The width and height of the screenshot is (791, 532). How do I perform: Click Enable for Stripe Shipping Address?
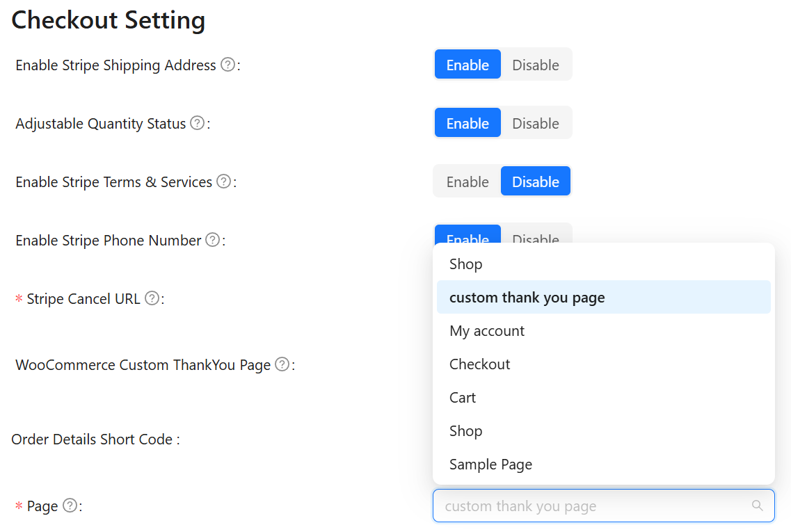[x=468, y=65]
